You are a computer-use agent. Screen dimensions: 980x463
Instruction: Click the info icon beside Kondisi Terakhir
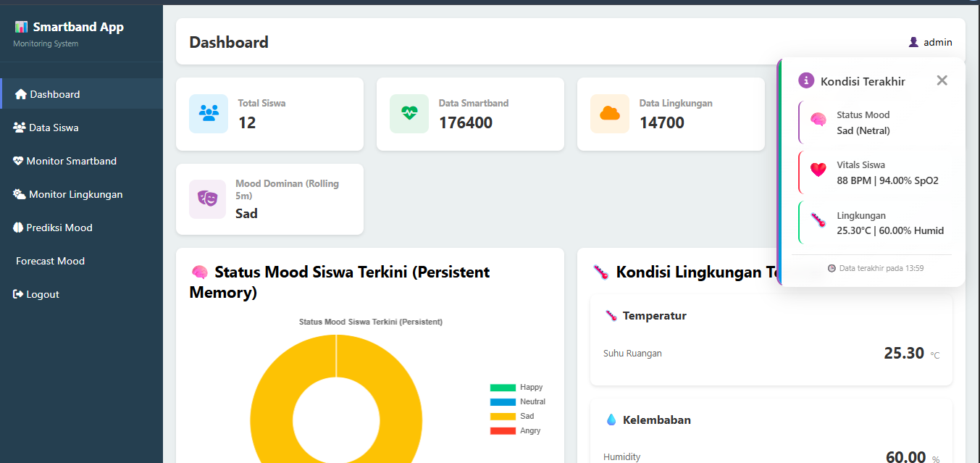806,80
